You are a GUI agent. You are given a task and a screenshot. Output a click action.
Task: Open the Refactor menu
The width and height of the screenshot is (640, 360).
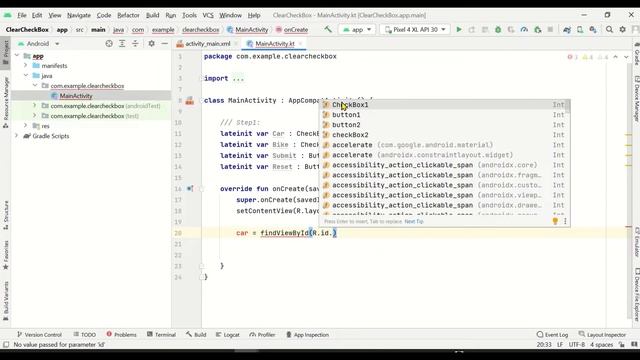coord(128,15)
